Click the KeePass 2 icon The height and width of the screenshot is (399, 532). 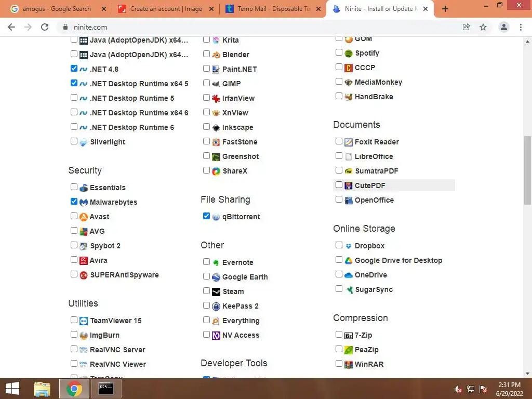(x=216, y=307)
